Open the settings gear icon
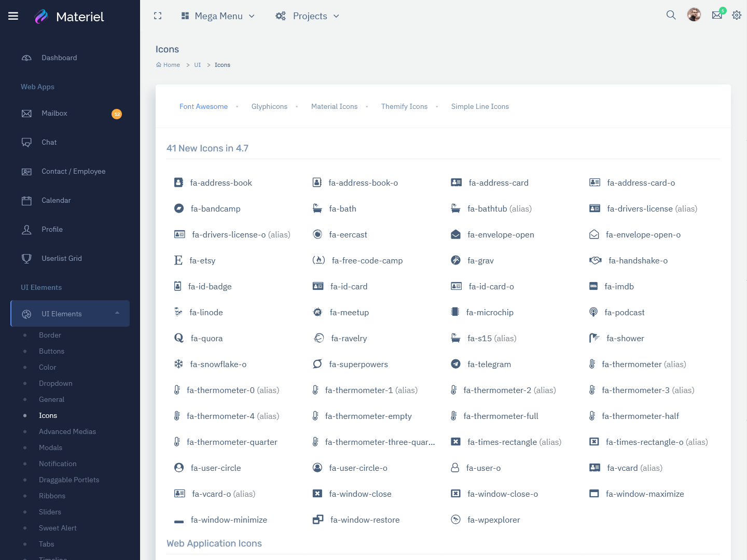The height and width of the screenshot is (560, 747). (x=737, y=15)
